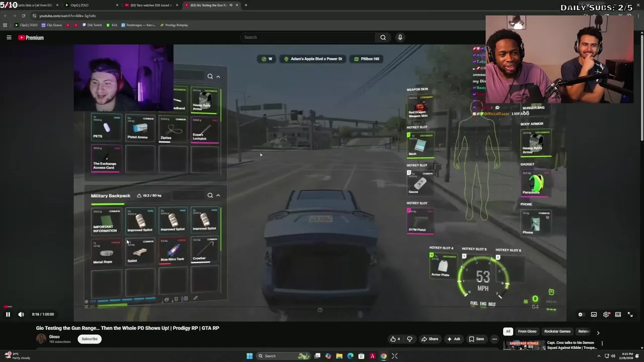Image resolution: width=644 pixels, height=362 pixels.
Task: Select the Related chip
Action: pyautogui.click(x=584, y=331)
